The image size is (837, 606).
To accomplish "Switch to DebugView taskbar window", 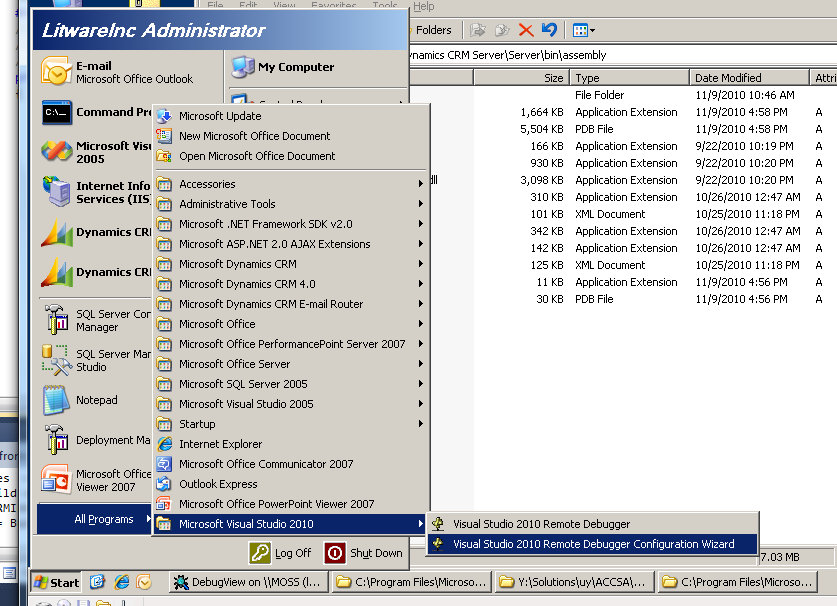I will (248, 582).
